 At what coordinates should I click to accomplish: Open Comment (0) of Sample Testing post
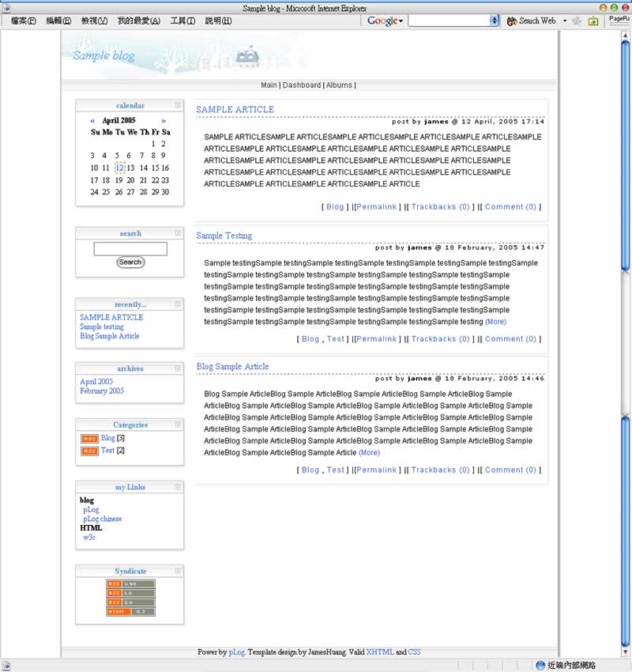click(510, 339)
